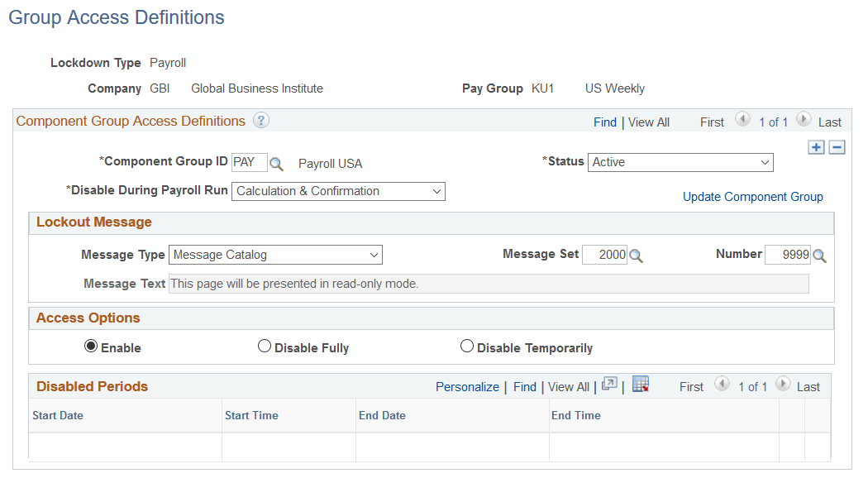This screenshot has height=478, width=868.
Task: Open Disabled Periods grid in popup window
Action: [x=608, y=385]
